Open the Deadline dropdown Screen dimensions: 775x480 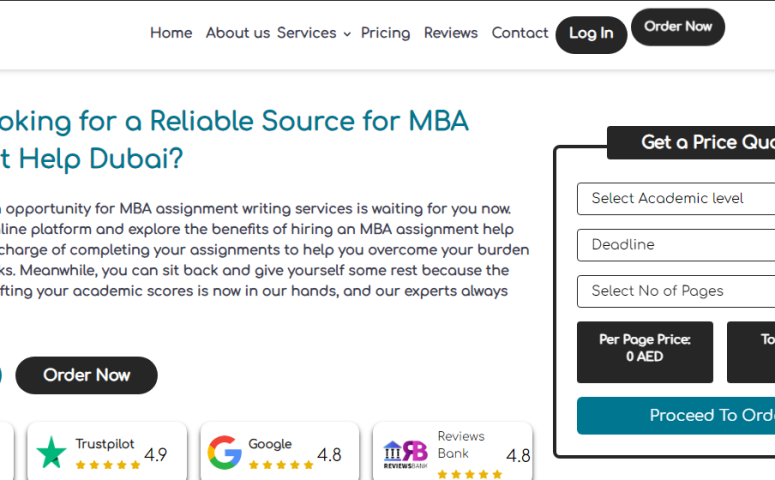click(x=676, y=245)
